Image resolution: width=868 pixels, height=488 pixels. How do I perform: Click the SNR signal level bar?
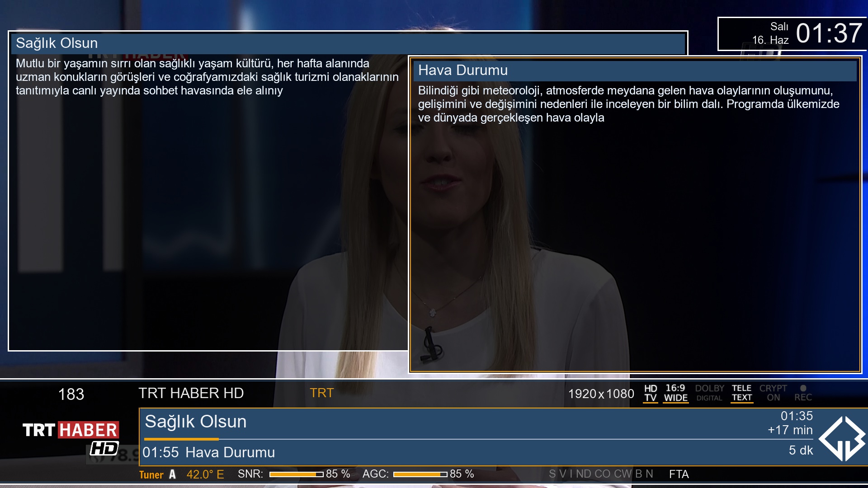click(x=296, y=474)
